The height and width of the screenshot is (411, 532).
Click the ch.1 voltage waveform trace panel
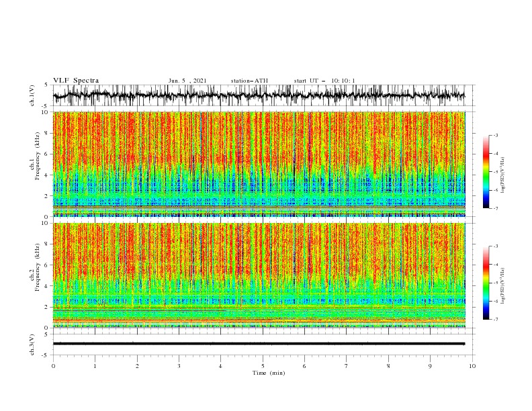coord(264,95)
